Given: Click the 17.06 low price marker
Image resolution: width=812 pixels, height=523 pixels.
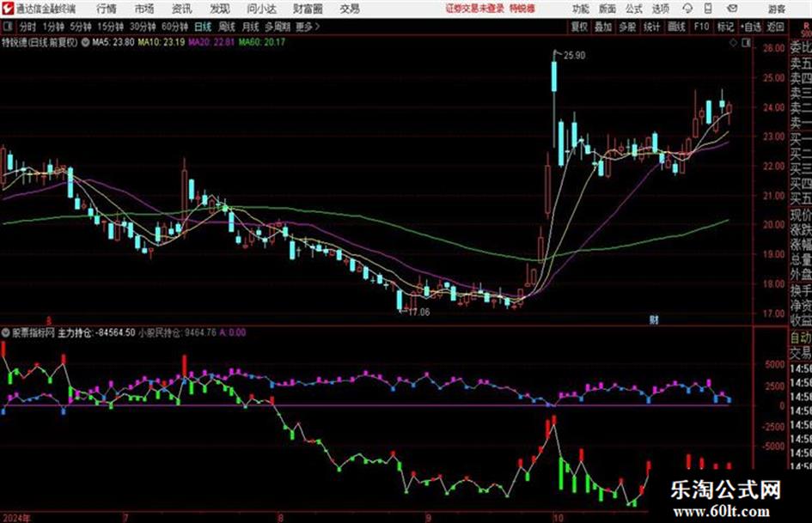Looking at the screenshot, I should pyautogui.click(x=418, y=312).
